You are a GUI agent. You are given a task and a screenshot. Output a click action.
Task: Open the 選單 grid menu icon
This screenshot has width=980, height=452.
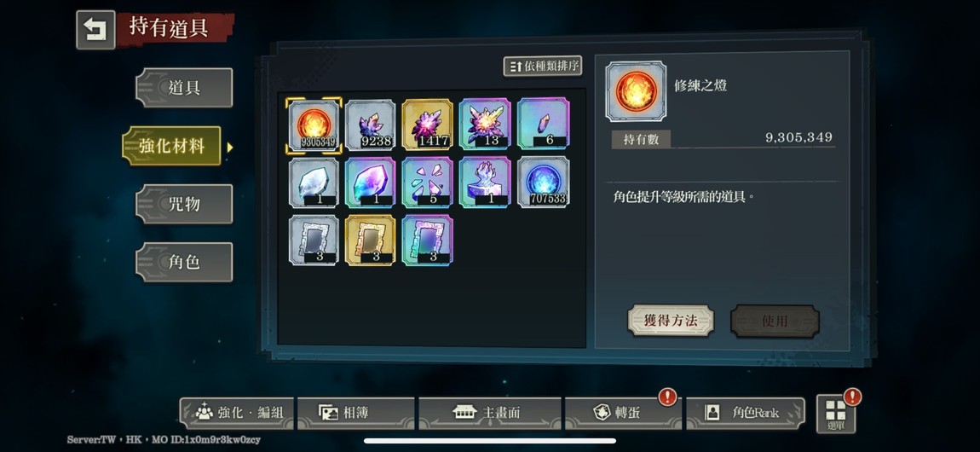tap(836, 414)
